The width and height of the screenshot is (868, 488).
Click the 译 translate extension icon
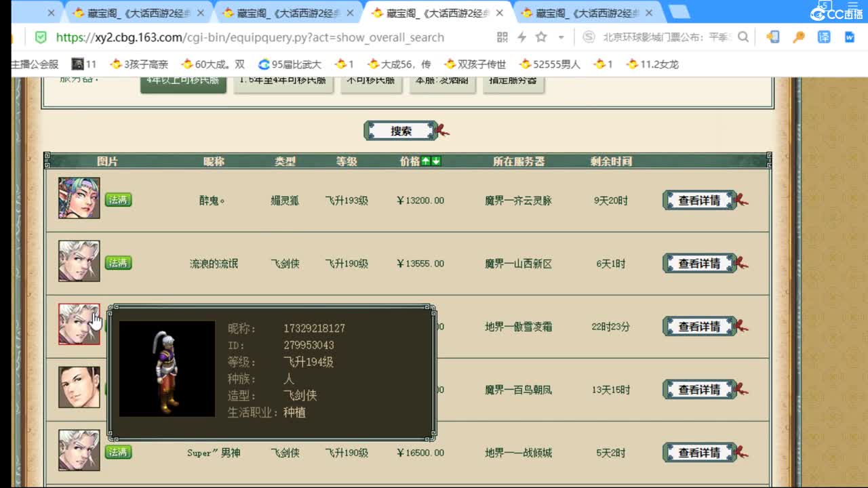(x=824, y=37)
